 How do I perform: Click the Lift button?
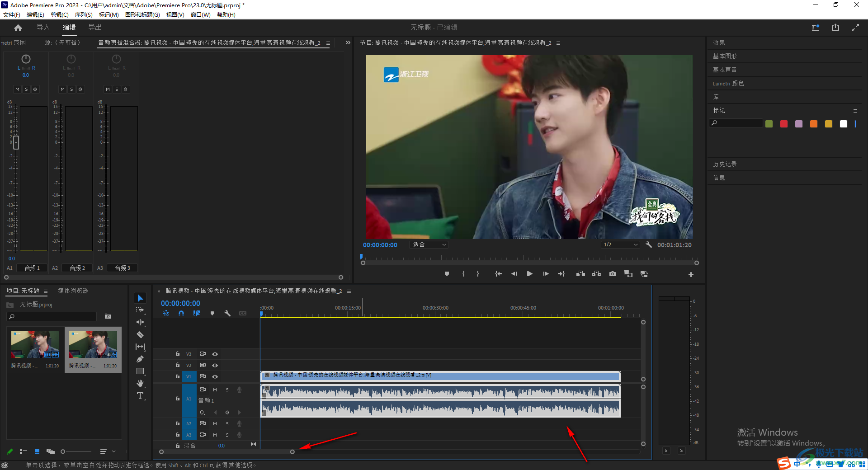[580, 274]
